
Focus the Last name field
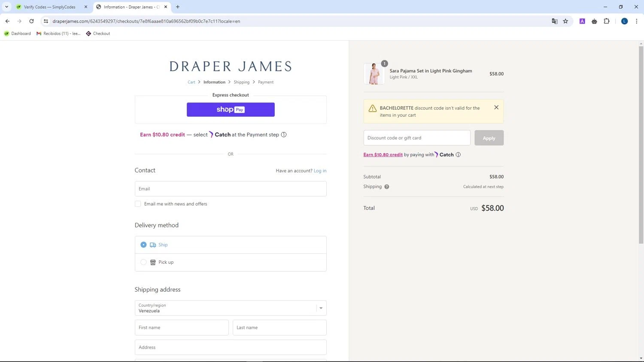point(279,328)
